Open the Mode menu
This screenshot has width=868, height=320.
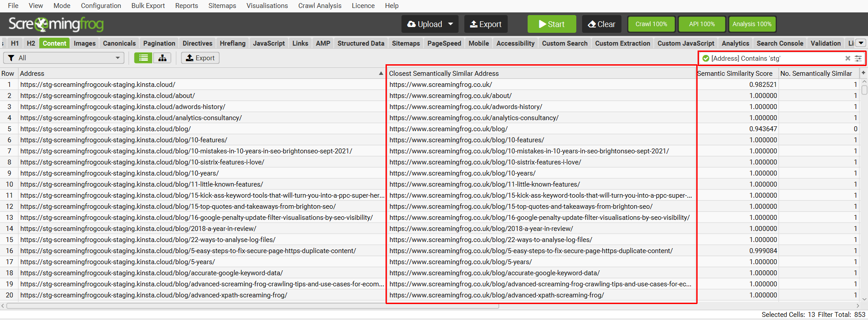(x=62, y=6)
